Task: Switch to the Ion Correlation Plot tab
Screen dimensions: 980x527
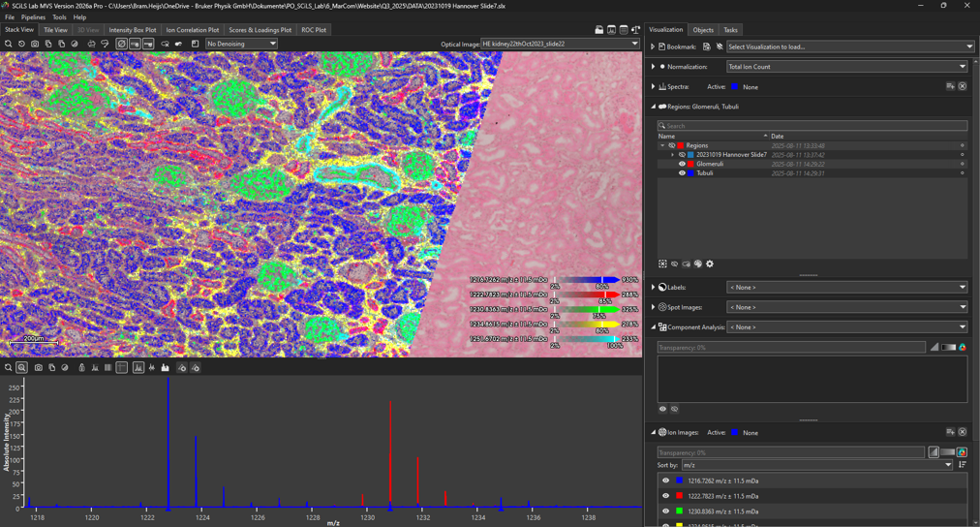Action: [192, 30]
